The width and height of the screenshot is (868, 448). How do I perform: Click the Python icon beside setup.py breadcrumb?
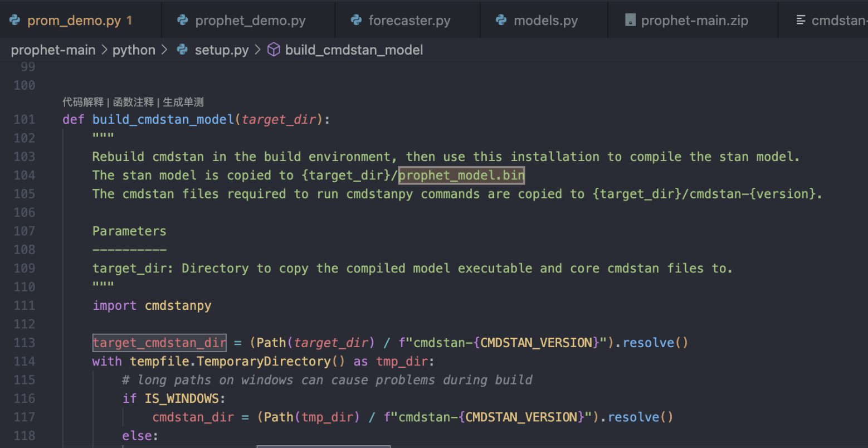pyautogui.click(x=182, y=50)
